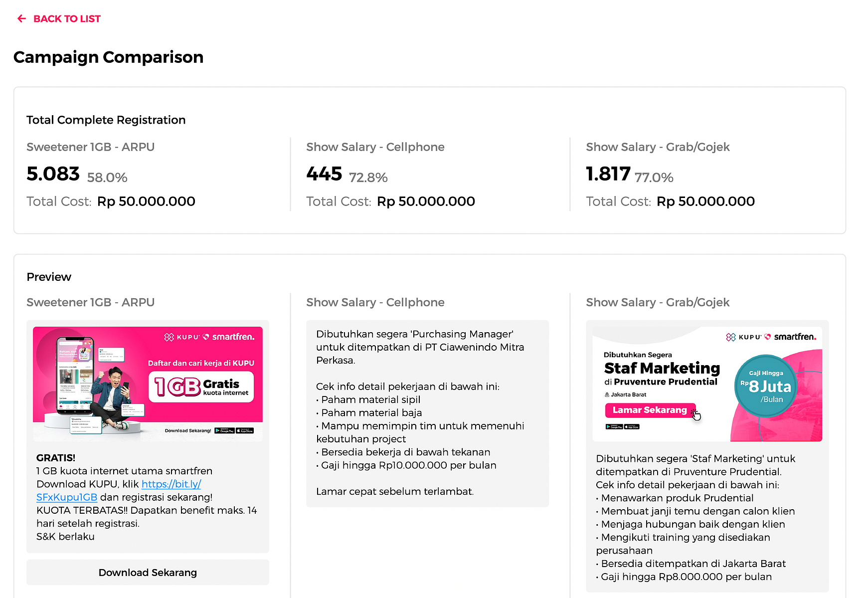Click the 8 Juta salary badge in banner
Screen dimensions: 868x598
[766, 386]
